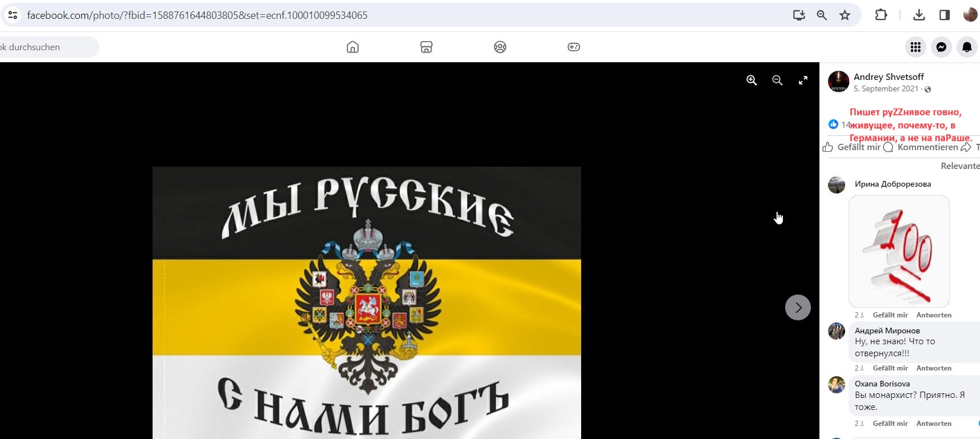Go to the next photo arrow

click(x=798, y=307)
